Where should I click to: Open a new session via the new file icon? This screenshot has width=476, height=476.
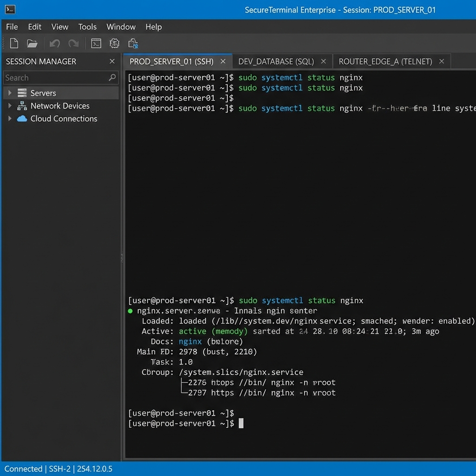(14, 43)
